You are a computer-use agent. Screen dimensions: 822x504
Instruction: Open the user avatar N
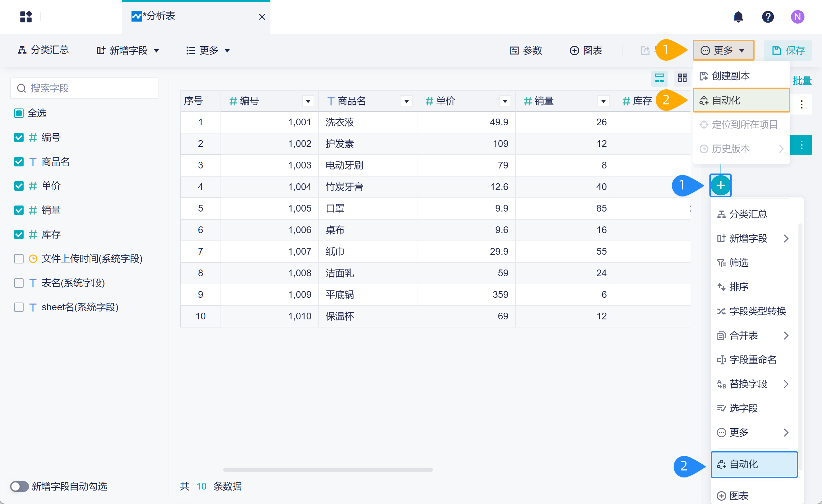[x=797, y=17]
